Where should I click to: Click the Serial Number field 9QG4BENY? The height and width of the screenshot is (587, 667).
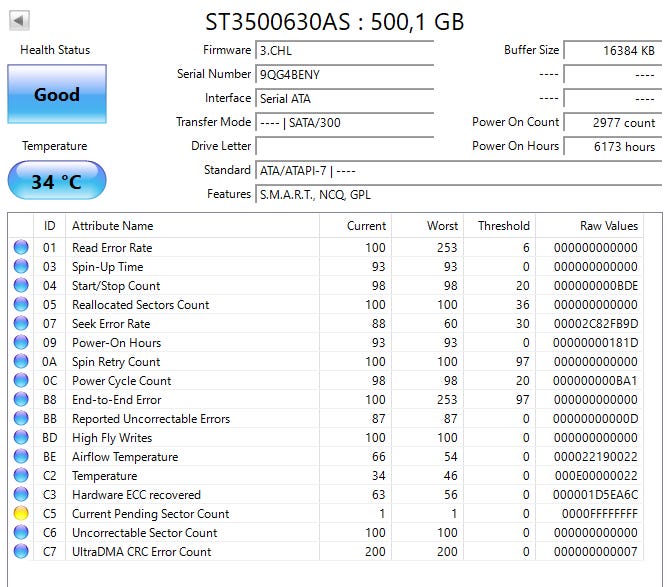pyautogui.click(x=345, y=74)
